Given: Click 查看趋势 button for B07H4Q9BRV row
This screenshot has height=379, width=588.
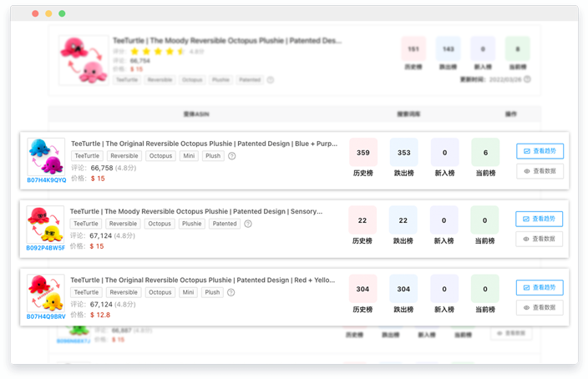Looking at the screenshot, I should [540, 287].
